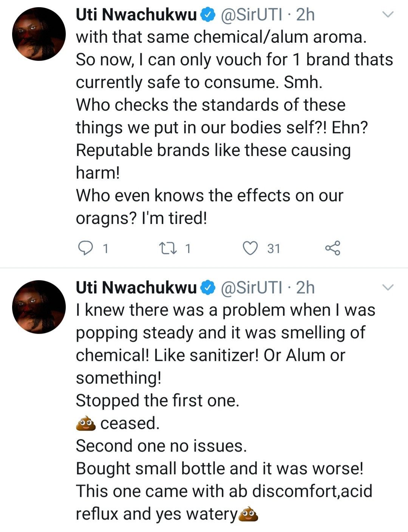Open the profile avatar on the top tweet

tap(39, 34)
